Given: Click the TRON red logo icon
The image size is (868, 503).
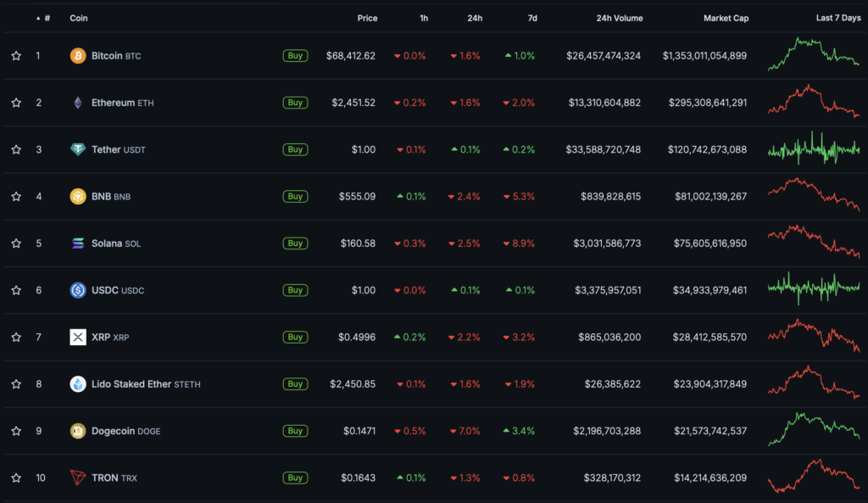Looking at the screenshot, I should pos(78,478).
